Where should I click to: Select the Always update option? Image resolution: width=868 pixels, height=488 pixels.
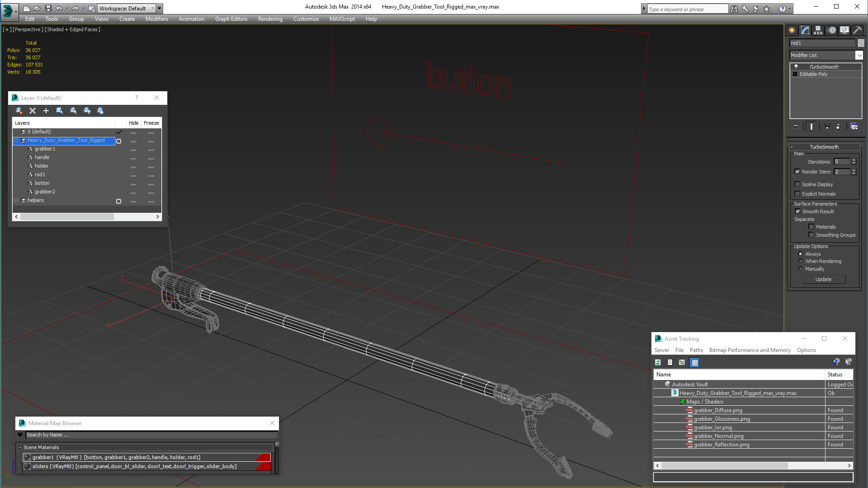coord(800,254)
